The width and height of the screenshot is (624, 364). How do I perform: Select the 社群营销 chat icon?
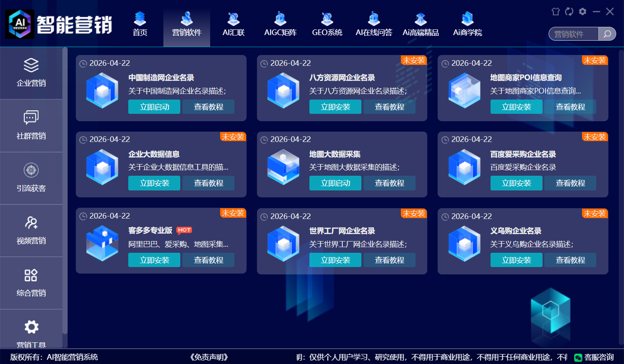(31, 118)
